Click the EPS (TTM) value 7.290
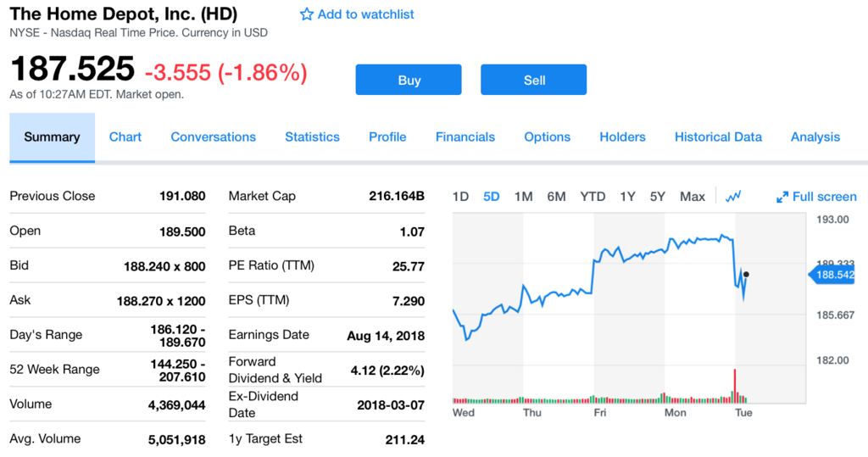The image size is (868, 457). tap(409, 301)
